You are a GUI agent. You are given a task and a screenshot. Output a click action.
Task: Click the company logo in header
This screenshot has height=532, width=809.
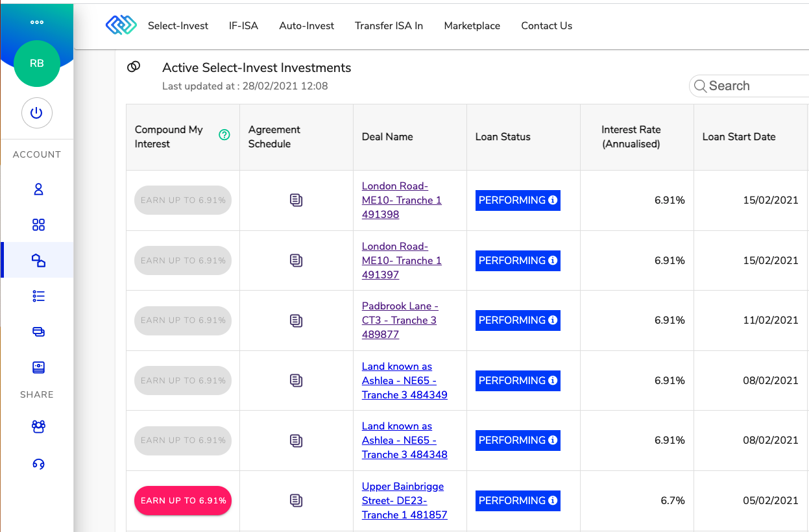(121, 25)
